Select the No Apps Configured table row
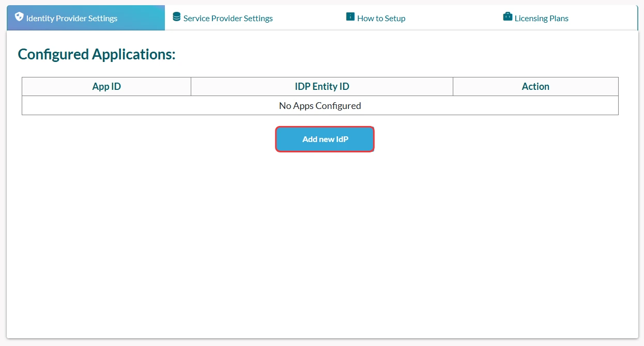Image resolution: width=644 pixels, height=346 pixels. point(320,106)
